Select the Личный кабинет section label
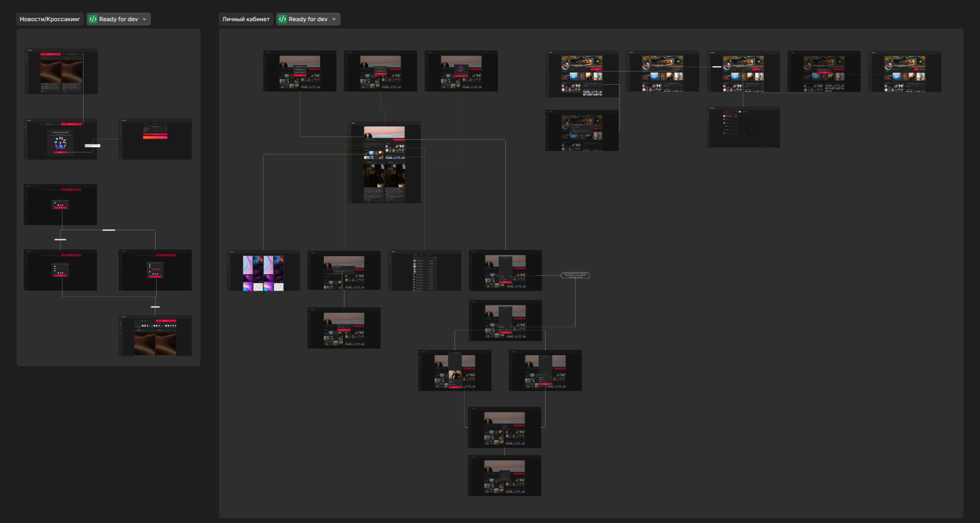The image size is (980, 523). pos(246,19)
